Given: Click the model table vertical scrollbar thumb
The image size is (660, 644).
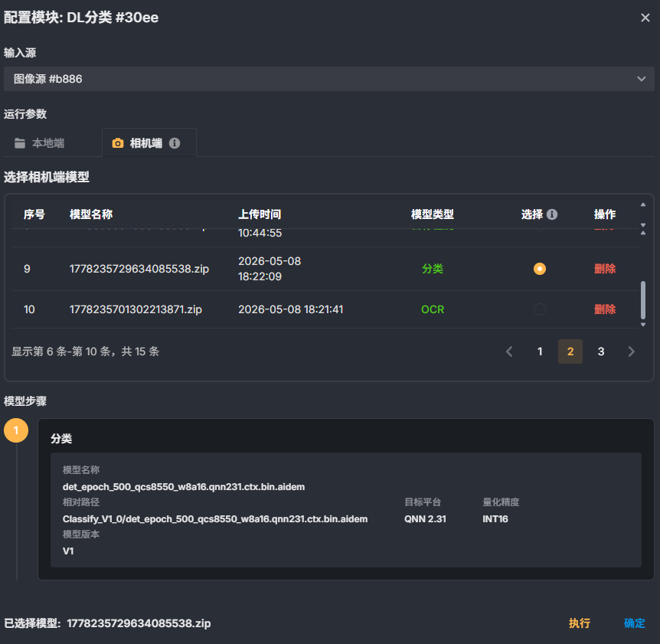Looking at the screenshot, I should pyautogui.click(x=643, y=300).
